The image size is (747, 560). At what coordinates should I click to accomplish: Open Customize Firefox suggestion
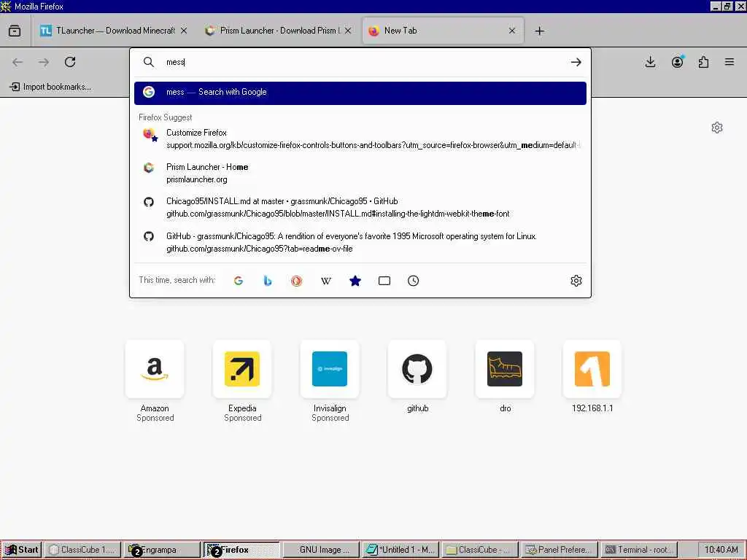360,139
